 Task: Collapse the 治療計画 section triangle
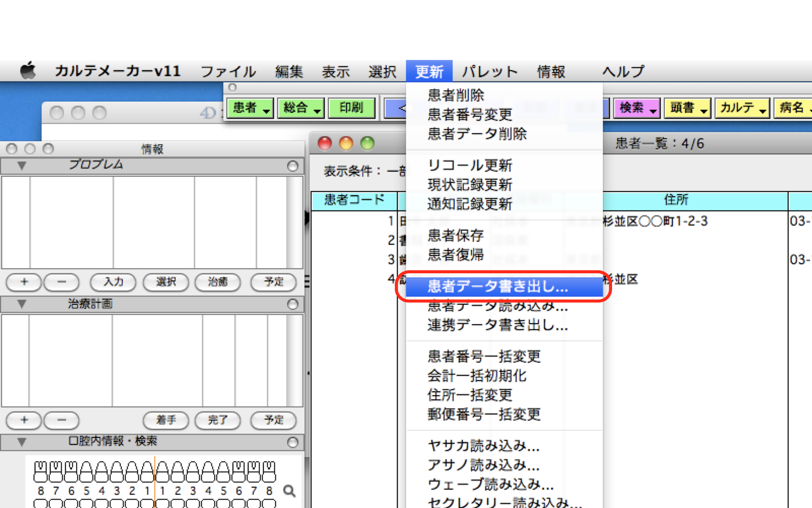[21, 304]
